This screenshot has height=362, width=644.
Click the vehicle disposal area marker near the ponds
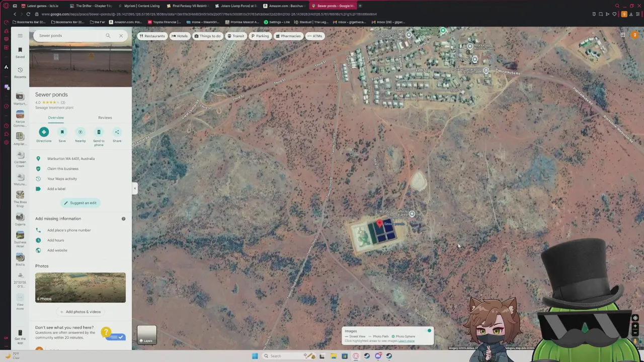pyautogui.click(x=412, y=214)
